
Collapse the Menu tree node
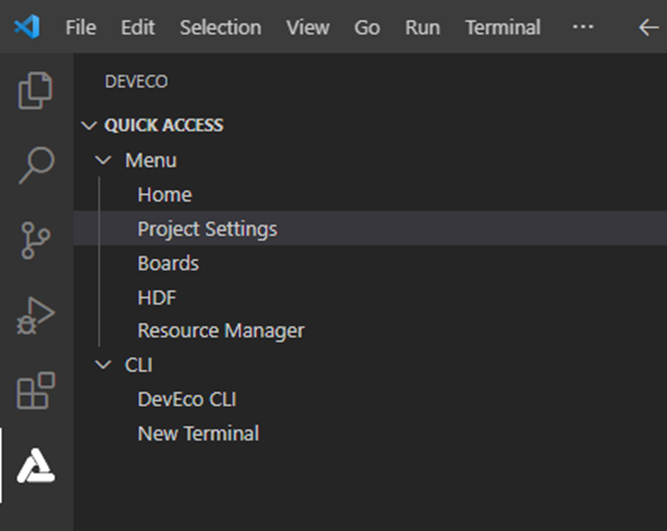click(103, 160)
